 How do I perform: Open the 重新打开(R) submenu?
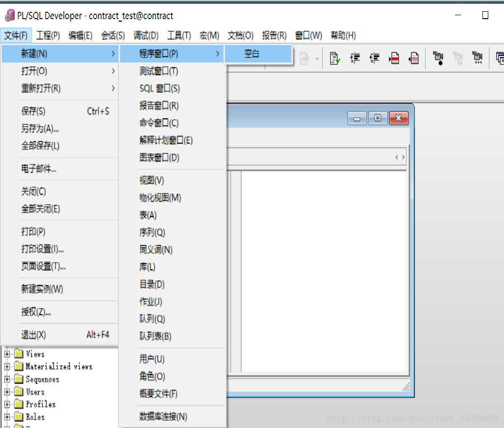tap(60, 88)
